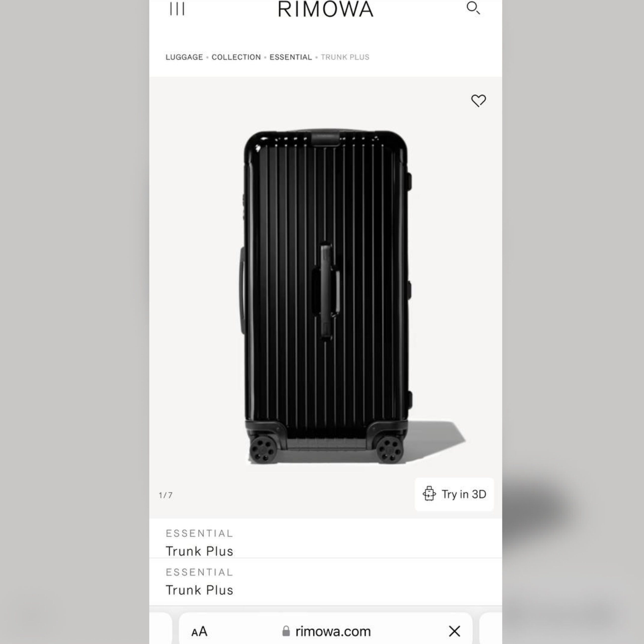Tap the 3D suitcase icon in the button
644x644 pixels.
(x=429, y=494)
